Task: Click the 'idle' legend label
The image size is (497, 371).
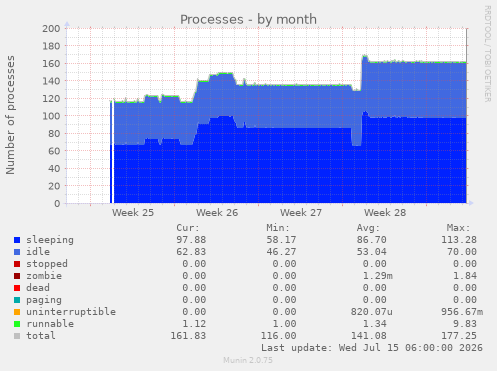Action: pos(38,252)
